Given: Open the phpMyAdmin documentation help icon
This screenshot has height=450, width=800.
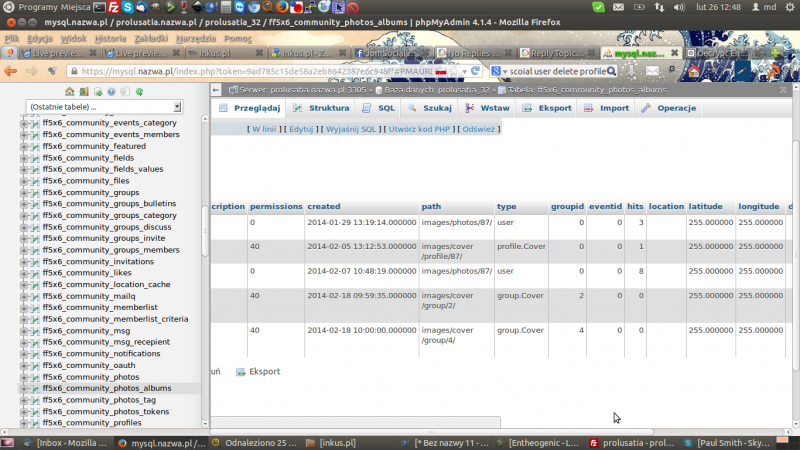Looking at the screenshot, I should tap(111, 91).
